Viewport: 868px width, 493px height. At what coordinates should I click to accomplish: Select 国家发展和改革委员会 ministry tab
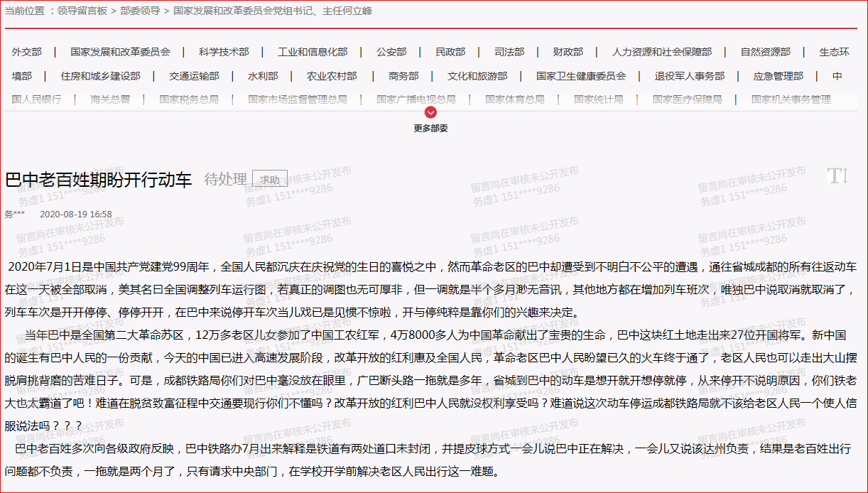pyautogui.click(x=120, y=52)
